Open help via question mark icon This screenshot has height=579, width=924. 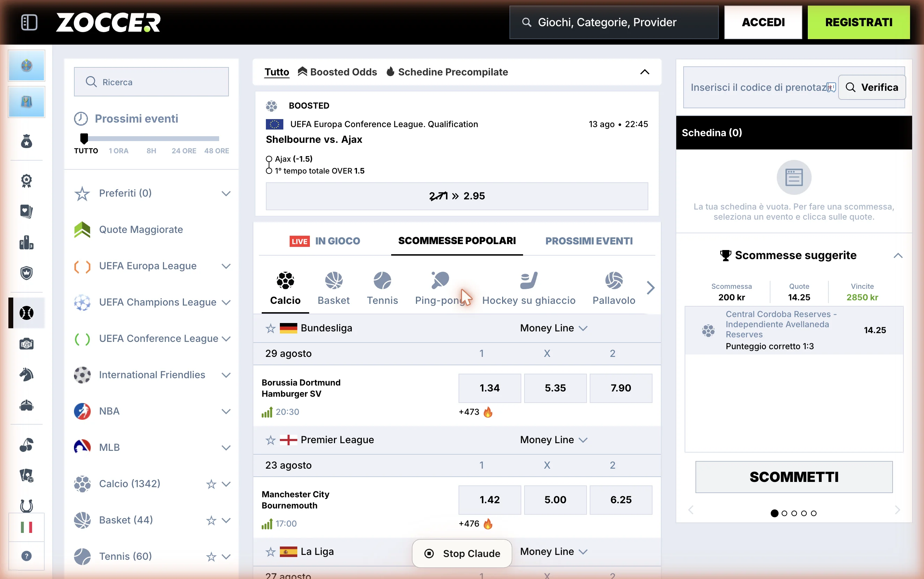tap(27, 556)
